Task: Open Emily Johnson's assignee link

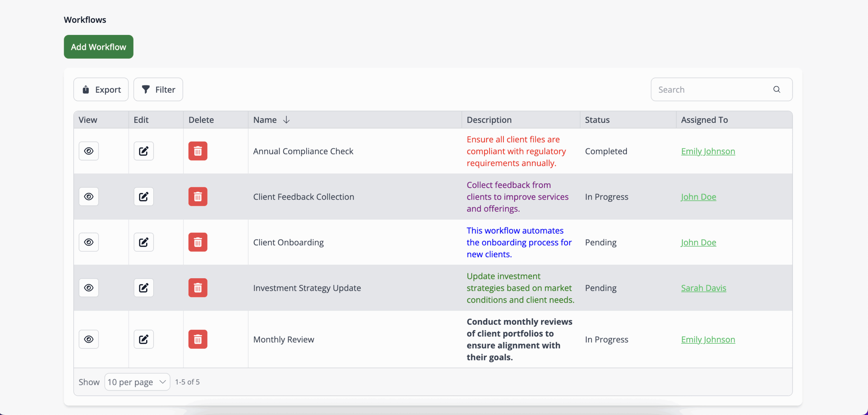Action: click(x=708, y=151)
